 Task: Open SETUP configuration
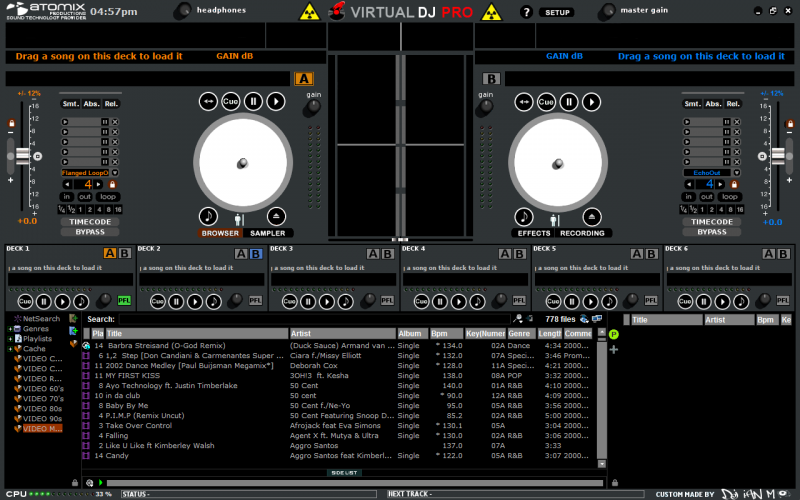click(557, 12)
